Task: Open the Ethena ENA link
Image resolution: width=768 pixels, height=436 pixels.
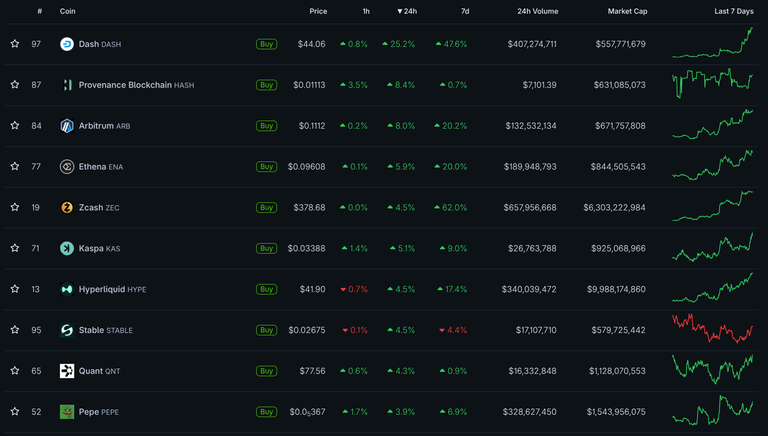Action: 101,167
